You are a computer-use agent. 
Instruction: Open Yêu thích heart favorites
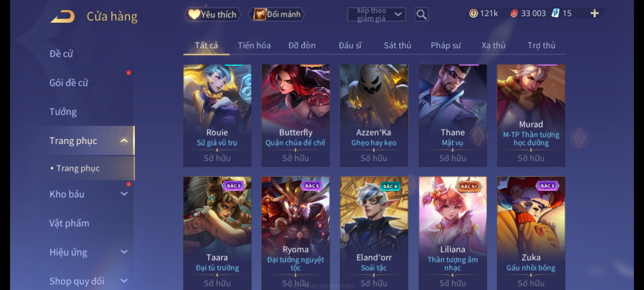[x=213, y=15]
